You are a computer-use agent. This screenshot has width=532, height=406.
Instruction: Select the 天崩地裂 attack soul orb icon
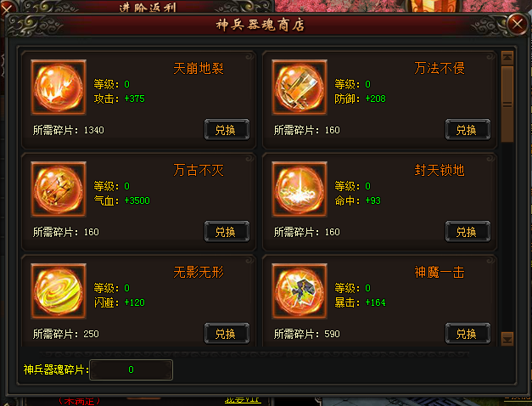coord(59,87)
